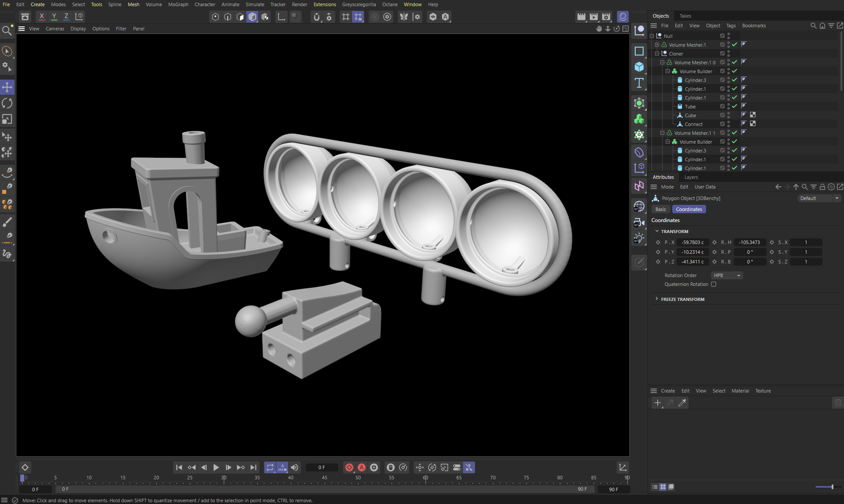Toggle enable checkmark for Volume Mesher.1 0
The width and height of the screenshot is (844, 504).
(x=734, y=62)
